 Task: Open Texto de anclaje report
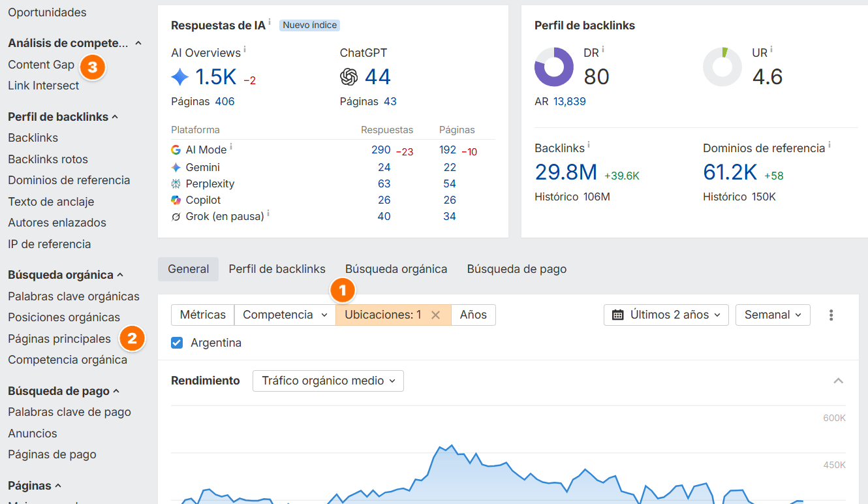(51, 202)
